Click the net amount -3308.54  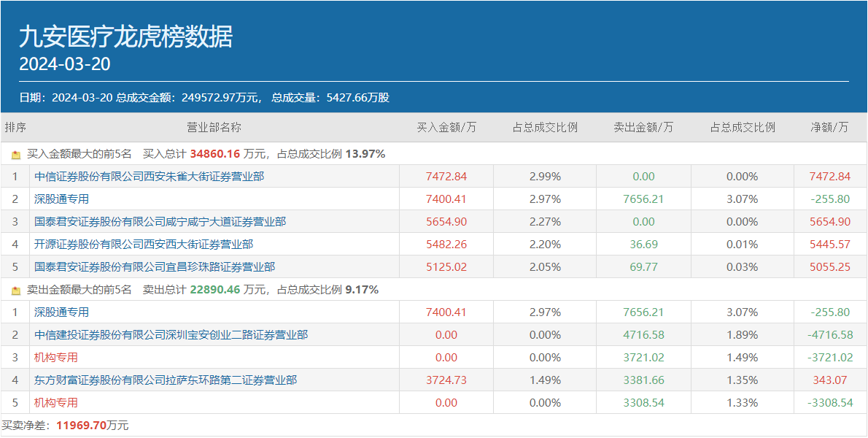829,402
